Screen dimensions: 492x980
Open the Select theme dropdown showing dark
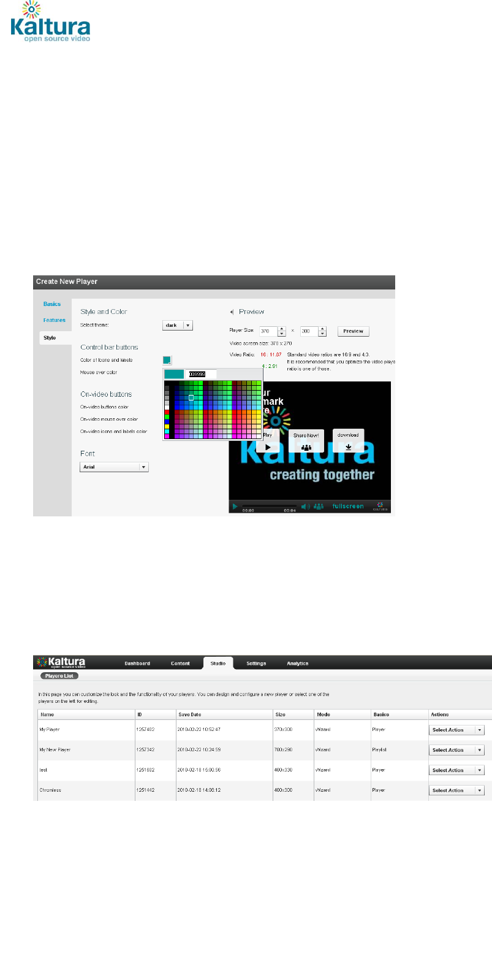pyautogui.click(x=178, y=326)
